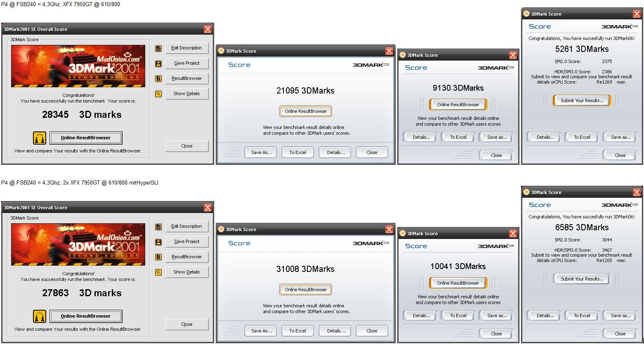This screenshot has height=344, width=644.
Task: View Details... in the 5261 3DMarks window
Action: click(x=545, y=137)
